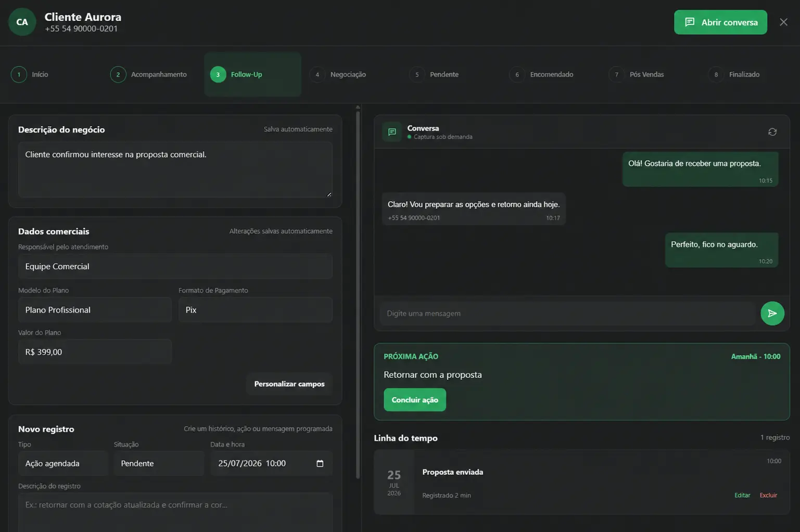Click message 'Olá! Gostaria de receber uma proposta.'

click(700, 169)
